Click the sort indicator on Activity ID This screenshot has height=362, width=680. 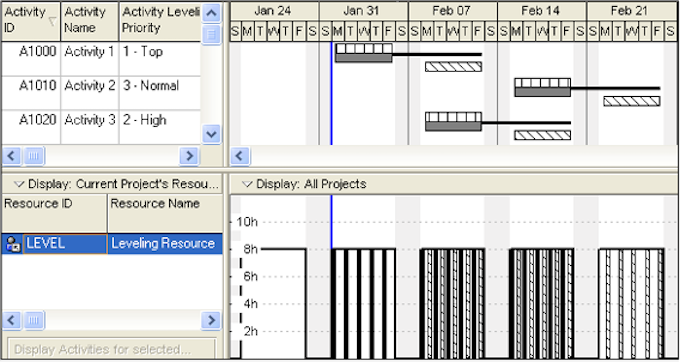point(52,21)
